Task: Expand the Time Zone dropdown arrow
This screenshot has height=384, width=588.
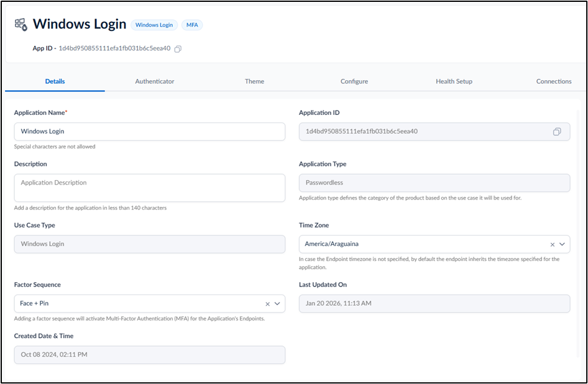Action: [562, 244]
